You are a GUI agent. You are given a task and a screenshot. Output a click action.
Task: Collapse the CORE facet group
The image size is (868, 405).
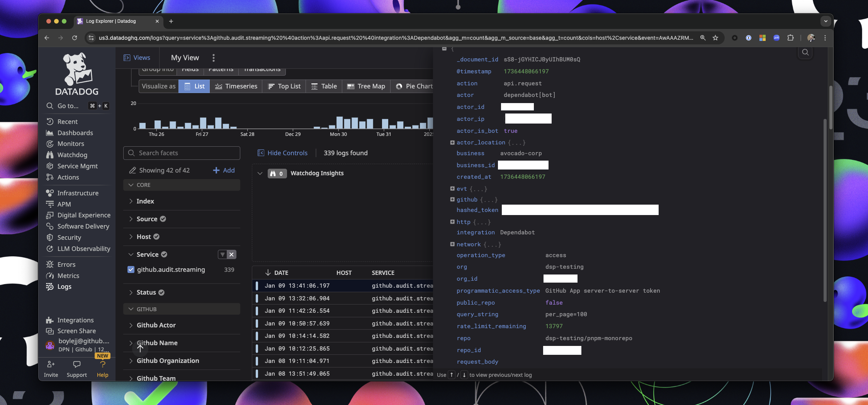(x=182, y=185)
